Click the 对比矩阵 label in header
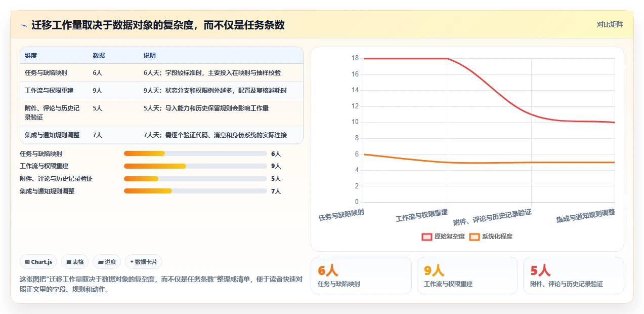 click(x=610, y=24)
